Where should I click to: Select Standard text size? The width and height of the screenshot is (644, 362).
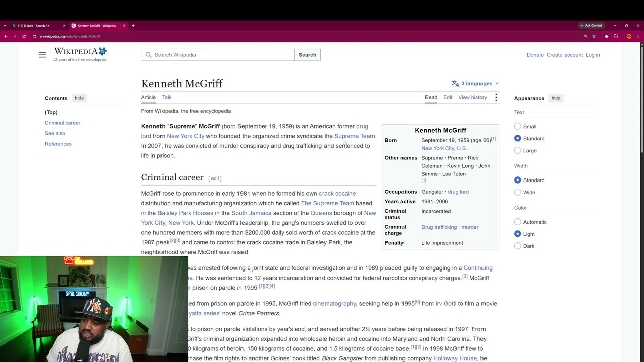[517, 139]
